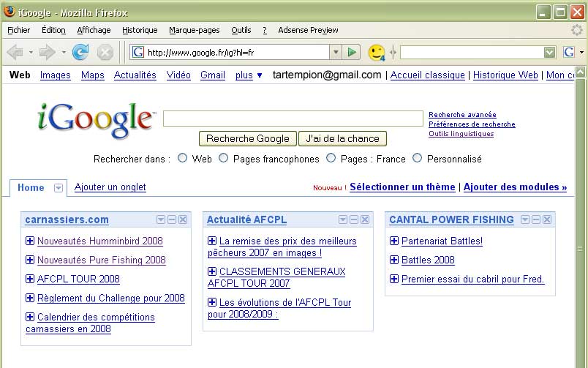
Task: Reload the page with the refresh icon
Action: (80, 52)
